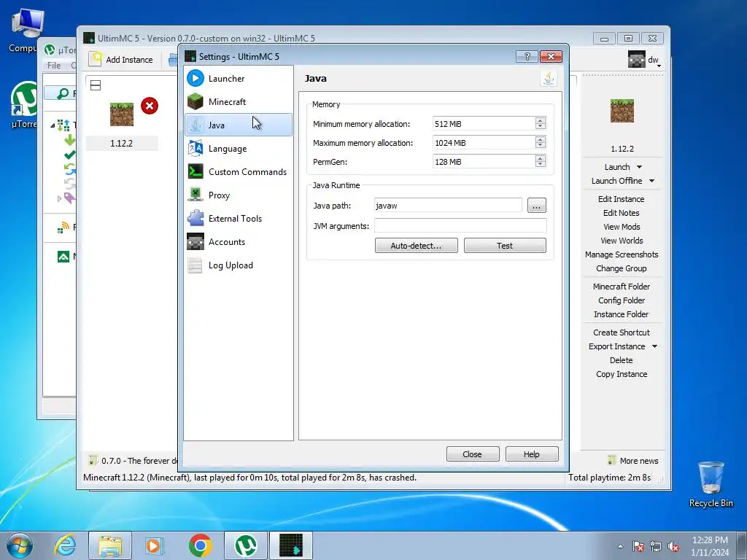
Task: Close the Settings dialog with Close button
Action: 472,454
